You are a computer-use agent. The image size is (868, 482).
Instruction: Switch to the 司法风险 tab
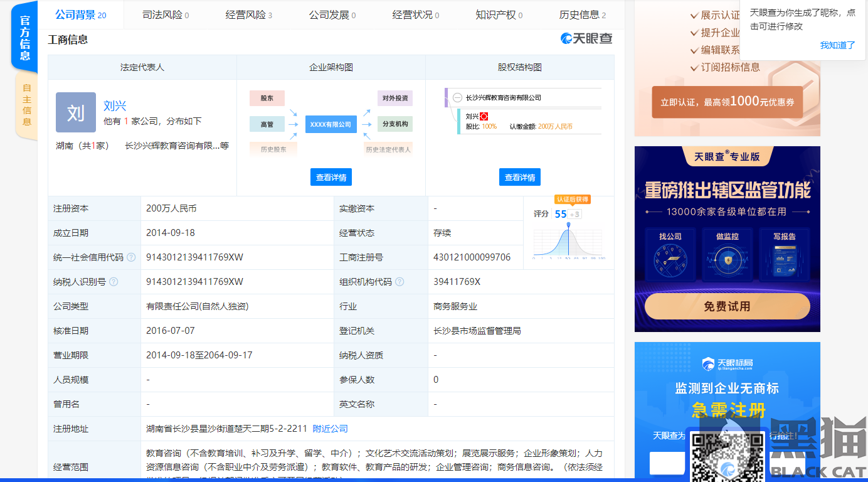click(166, 14)
